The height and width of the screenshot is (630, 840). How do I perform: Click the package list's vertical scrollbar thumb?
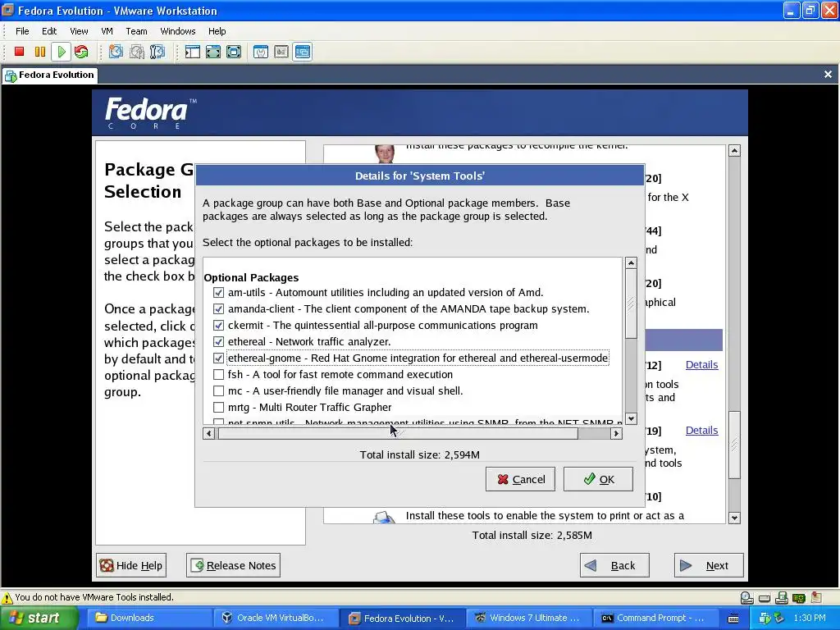point(631,304)
